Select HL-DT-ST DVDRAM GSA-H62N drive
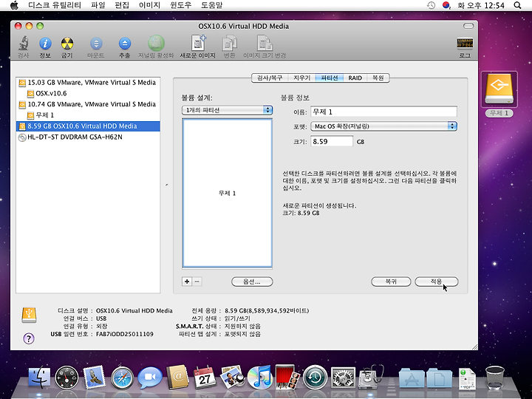 point(88,137)
